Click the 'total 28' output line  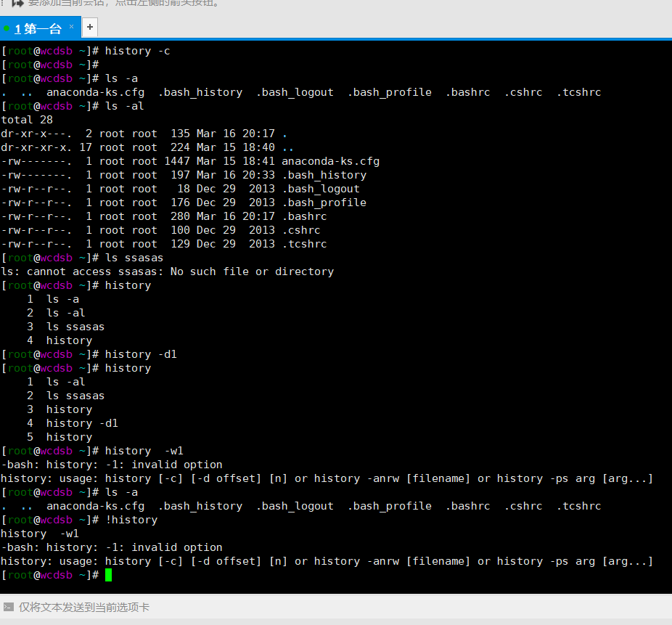point(27,120)
